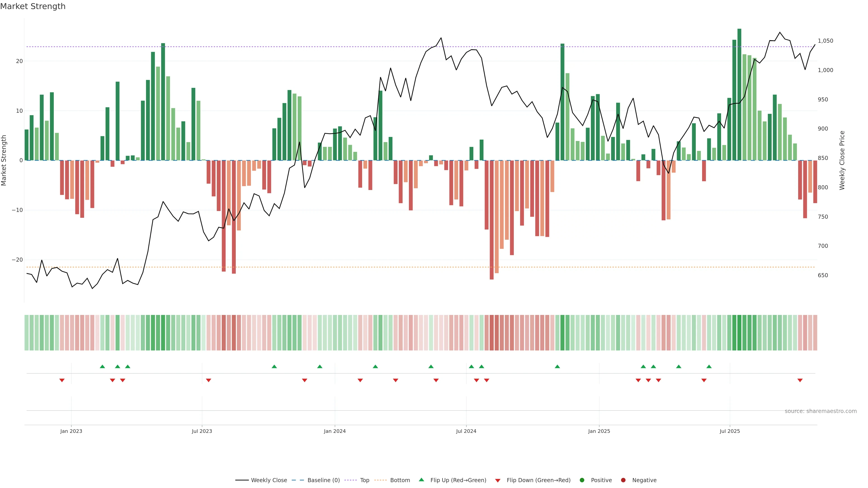868x488 pixels.
Task: Click the Weekly Close Price axis title
Action: tap(842, 160)
